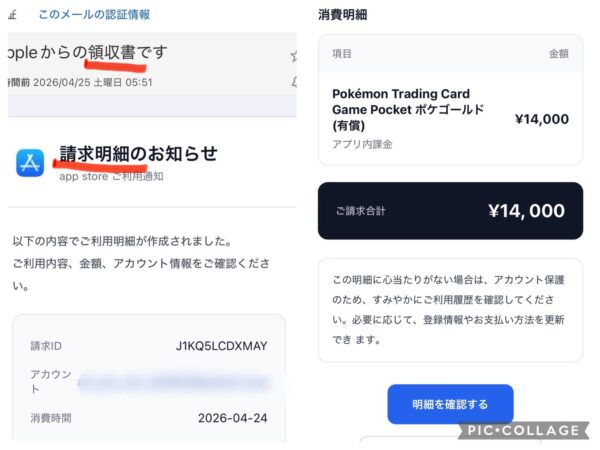Click the アプリ内課金 label

click(362, 144)
